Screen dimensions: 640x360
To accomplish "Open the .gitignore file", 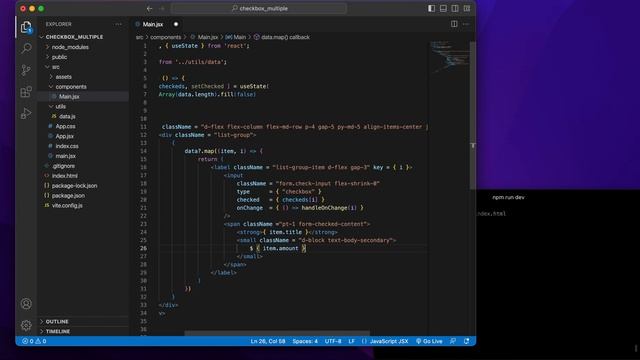I will (64, 166).
